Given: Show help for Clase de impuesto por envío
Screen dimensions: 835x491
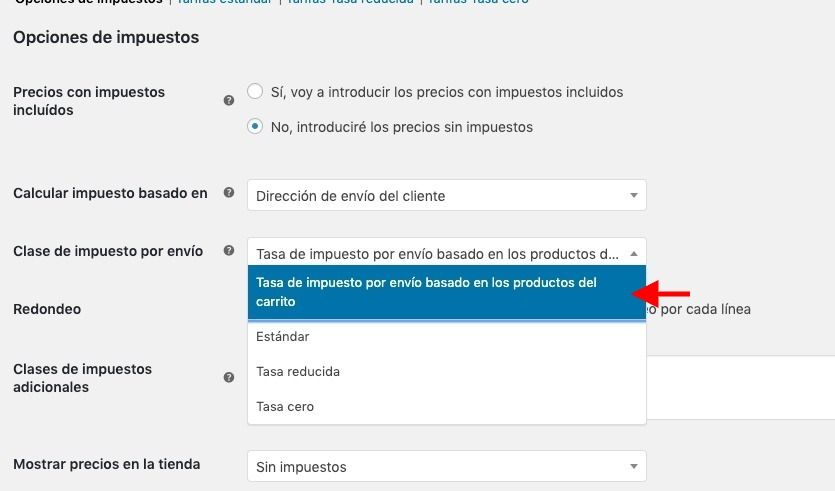Looking at the screenshot, I should point(229,251).
